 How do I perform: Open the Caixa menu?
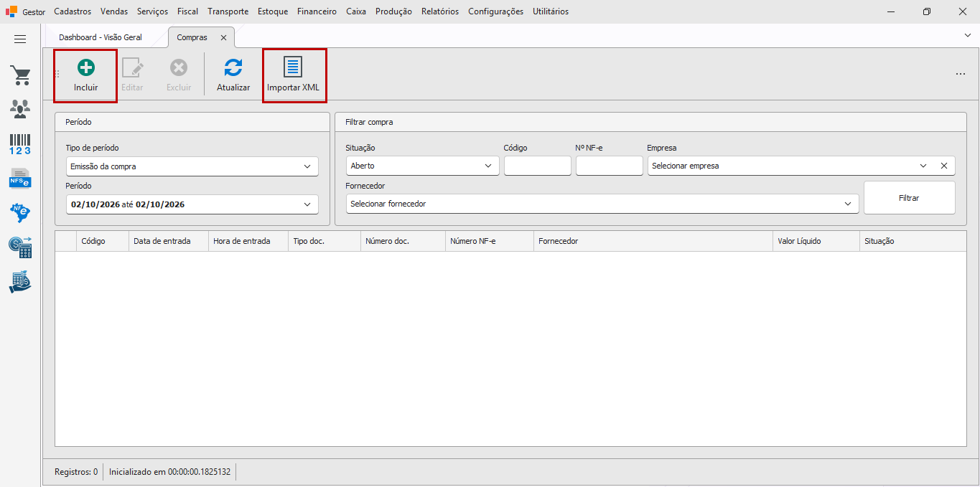click(x=356, y=11)
